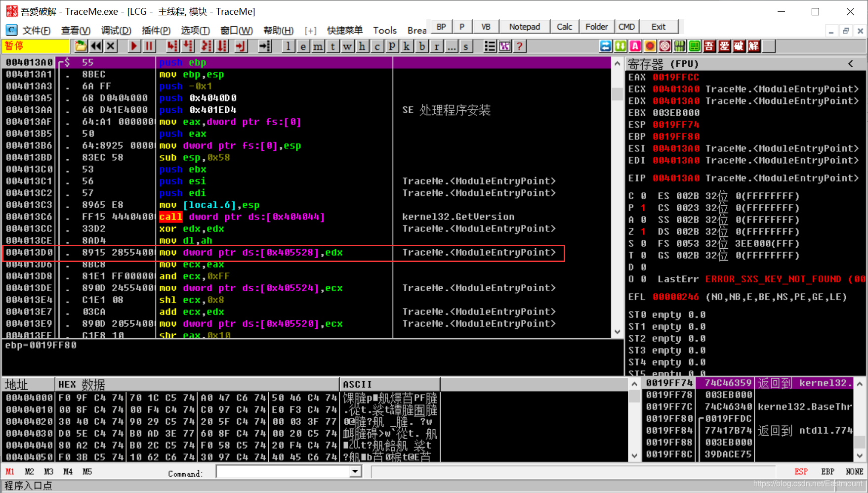
Task: Open the 插件(P) menu
Action: pyautogui.click(x=156, y=31)
